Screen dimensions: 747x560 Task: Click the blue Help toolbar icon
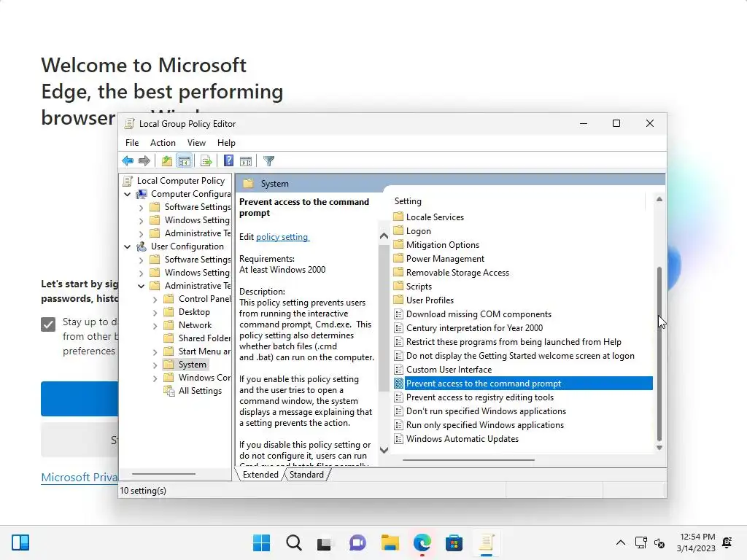(228, 161)
